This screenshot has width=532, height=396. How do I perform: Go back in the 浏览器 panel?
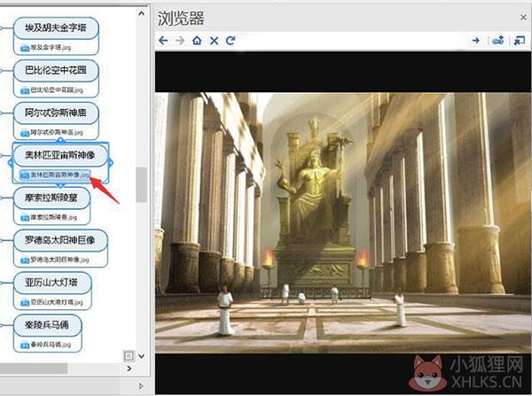(163, 41)
